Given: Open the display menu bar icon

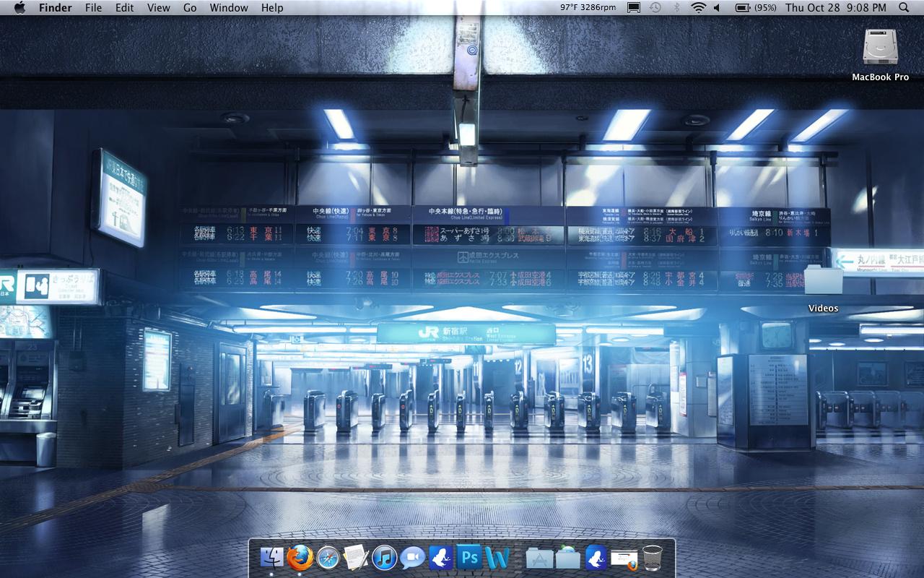Looking at the screenshot, I should click(634, 7).
